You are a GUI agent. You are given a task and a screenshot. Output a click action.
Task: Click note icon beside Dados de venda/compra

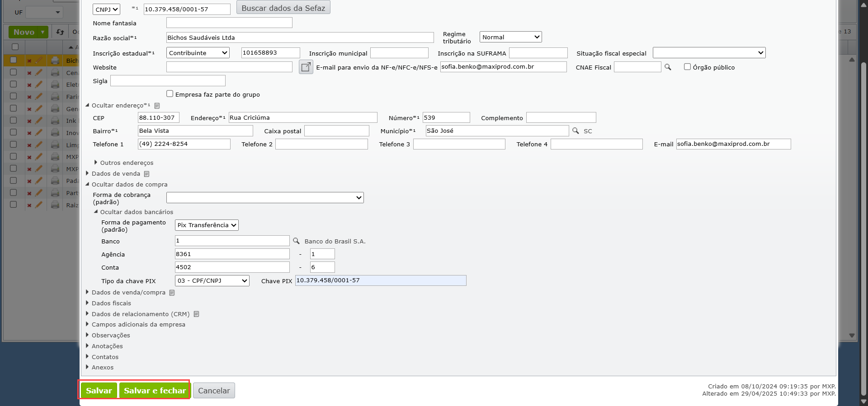(172, 293)
